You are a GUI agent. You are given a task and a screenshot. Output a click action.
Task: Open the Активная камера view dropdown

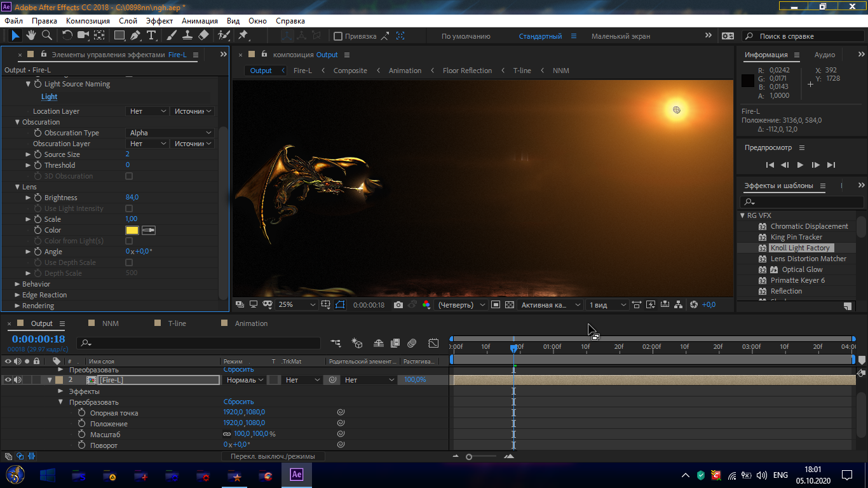(551, 305)
